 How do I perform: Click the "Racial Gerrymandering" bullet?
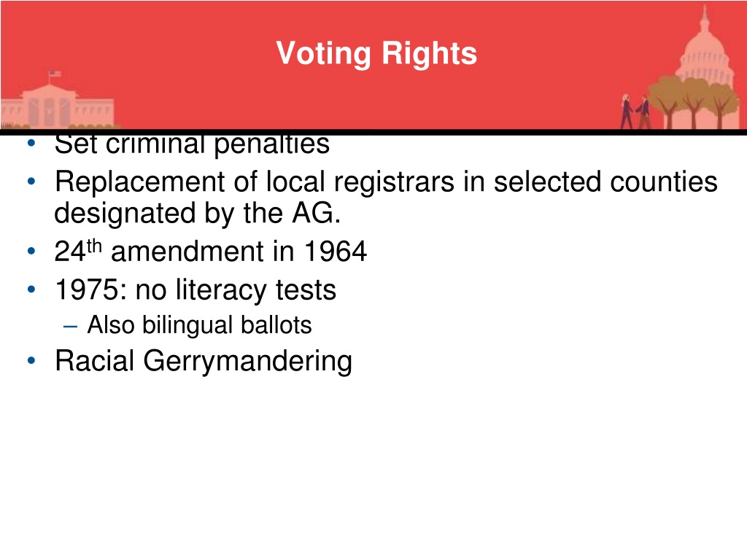204,361
